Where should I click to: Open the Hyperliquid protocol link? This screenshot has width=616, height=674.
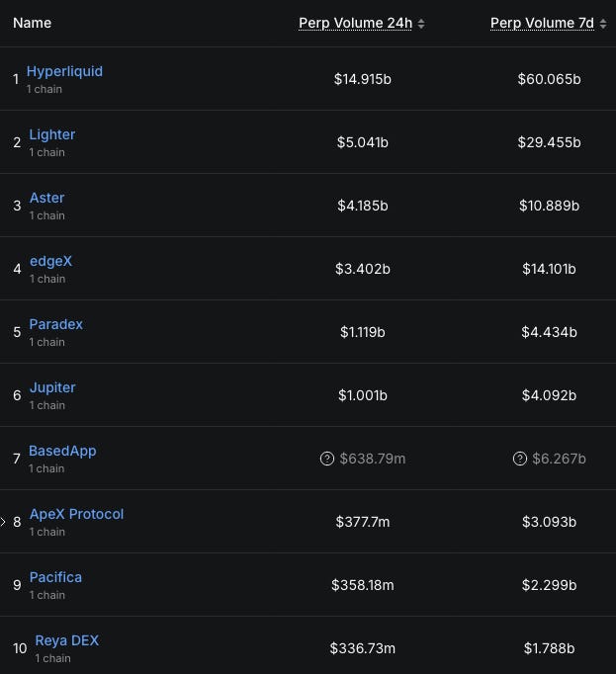click(64, 71)
